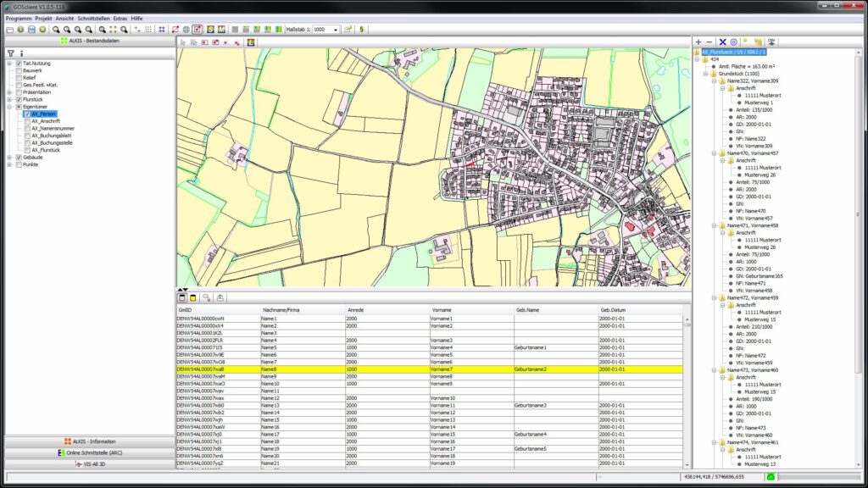Click the info icon beside the filter

[21, 53]
